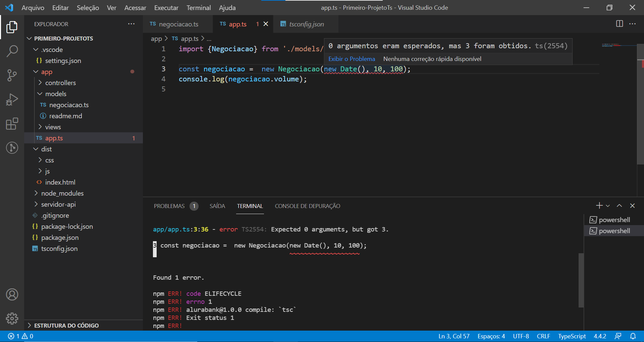Select the first powershell terminal
Screen dimensions: 644x342
pos(613,220)
